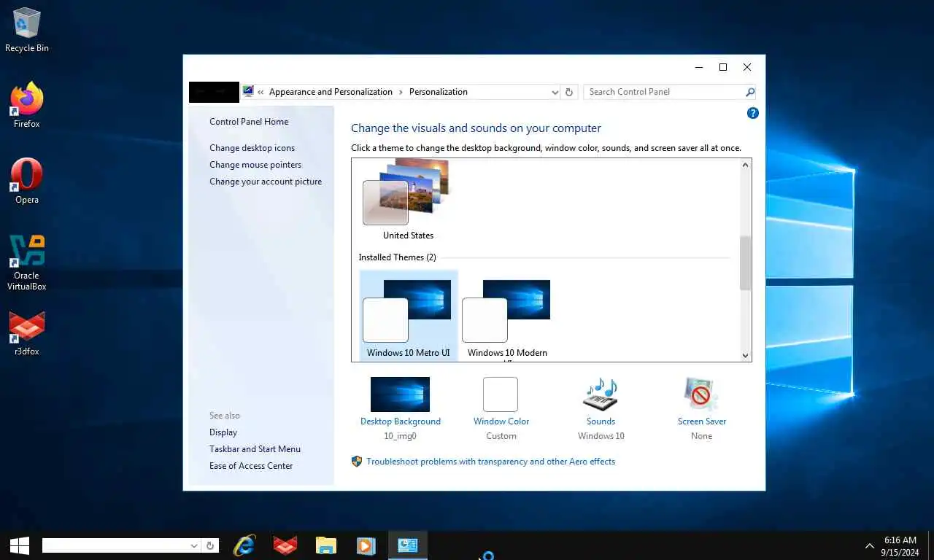Open the Window Color link

click(501, 421)
